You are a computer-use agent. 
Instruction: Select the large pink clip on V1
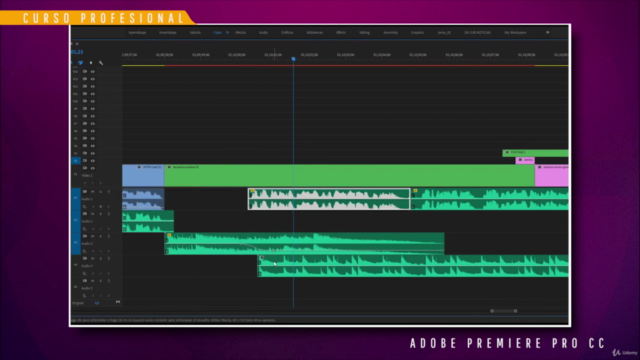coord(551,176)
